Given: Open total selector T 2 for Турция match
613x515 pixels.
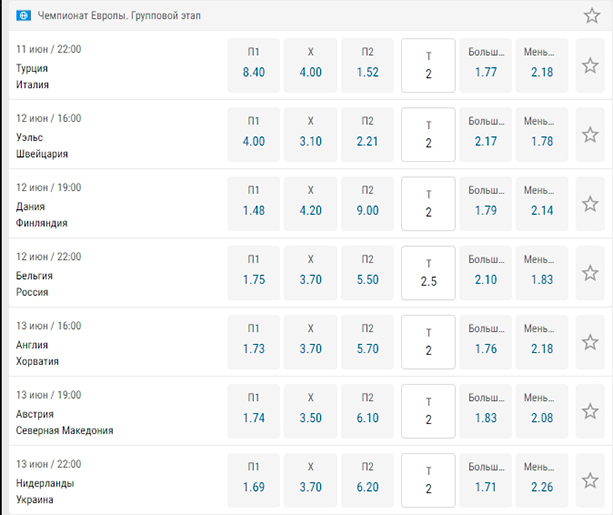Looking at the screenshot, I should pyautogui.click(x=428, y=66).
